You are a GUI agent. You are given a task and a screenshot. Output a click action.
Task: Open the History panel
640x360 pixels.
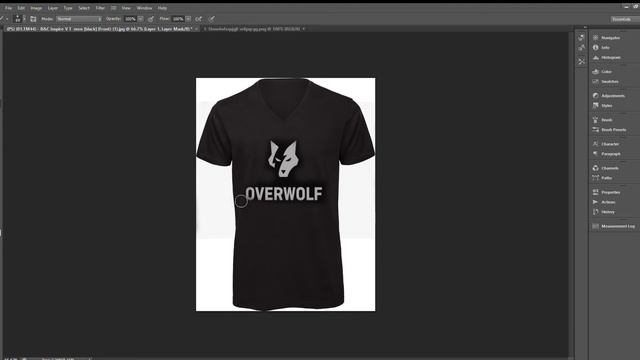[604, 212]
